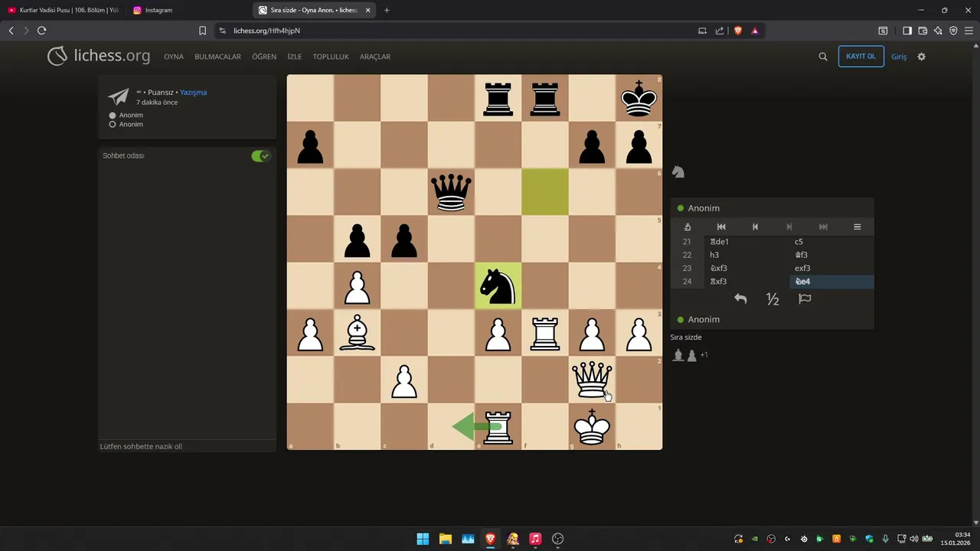Image resolution: width=980 pixels, height=551 pixels.
Task: Bookmark this page icon
Action: click(x=202, y=31)
